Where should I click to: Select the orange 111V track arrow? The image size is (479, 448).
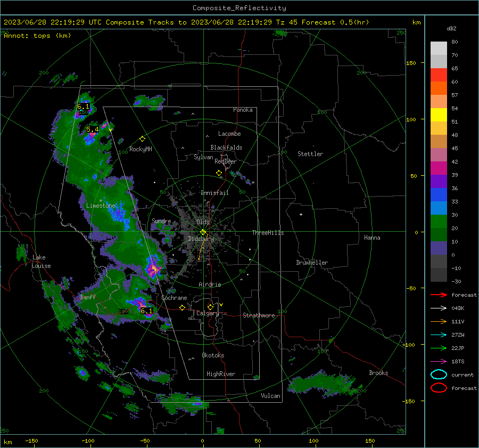point(439,321)
